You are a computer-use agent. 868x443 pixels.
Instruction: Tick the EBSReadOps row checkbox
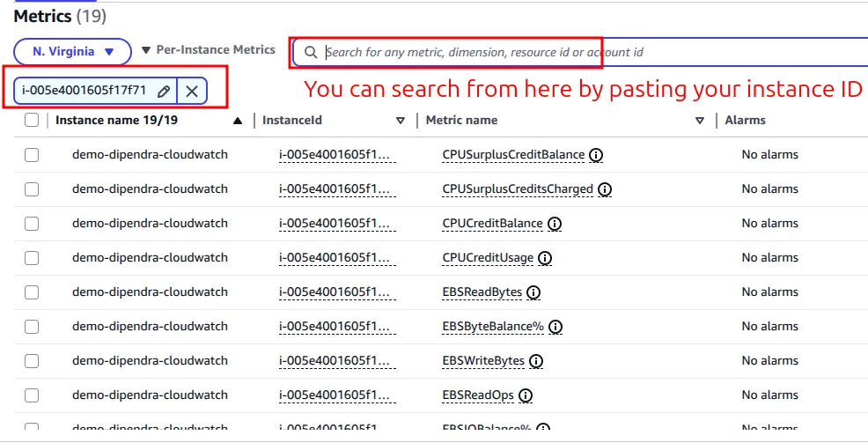click(x=32, y=395)
